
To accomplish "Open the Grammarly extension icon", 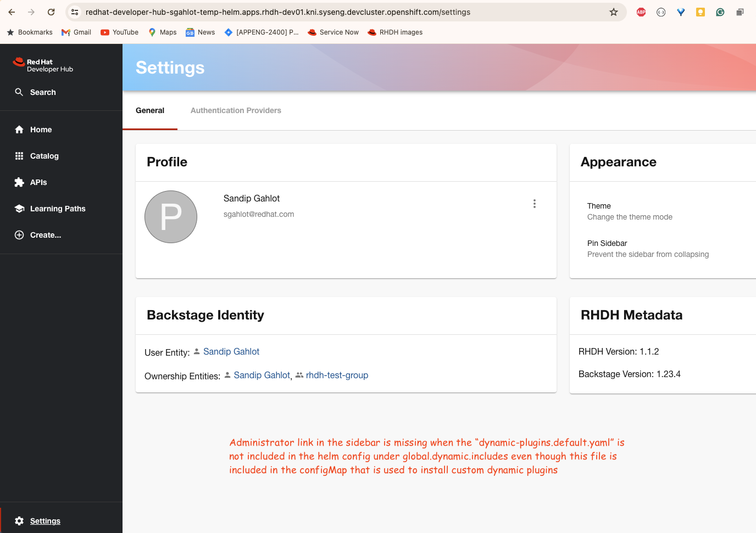I will (x=720, y=12).
